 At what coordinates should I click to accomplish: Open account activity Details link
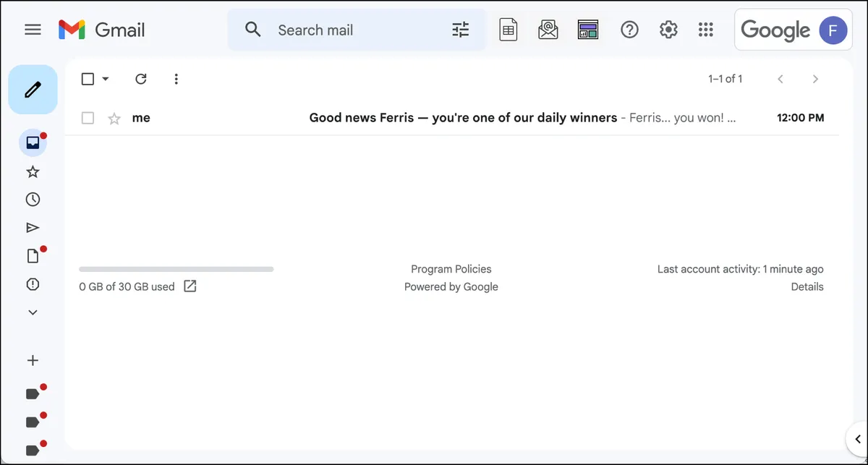tap(807, 286)
